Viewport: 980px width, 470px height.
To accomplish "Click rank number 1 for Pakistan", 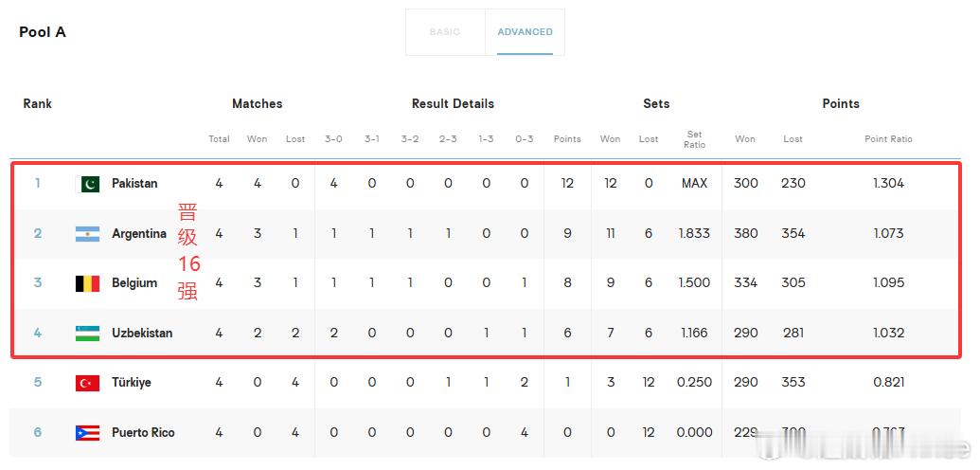I will pyautogui.click(x=38, y=184).
